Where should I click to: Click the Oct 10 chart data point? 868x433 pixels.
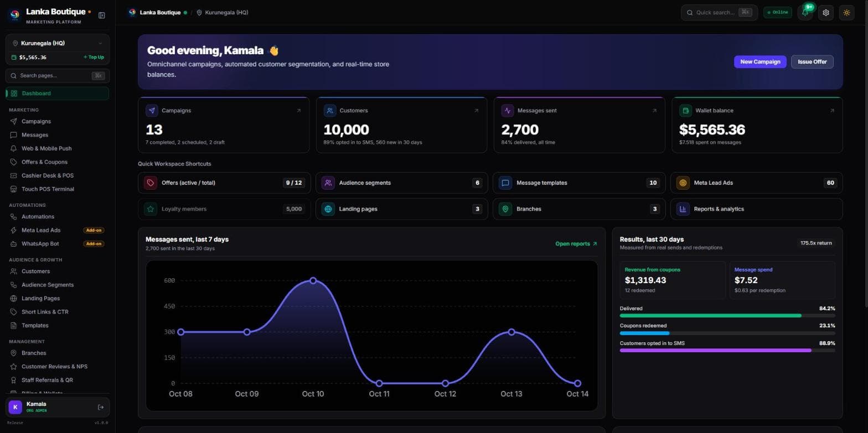point(313,280)
